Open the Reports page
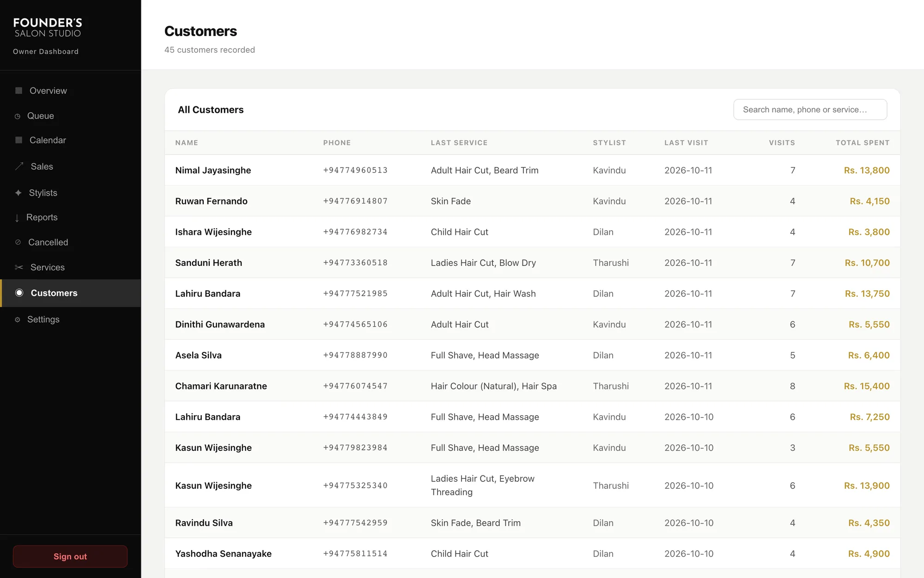Image resolution: width=924 pixels, height=578 pixels. [x=70, y=217]
